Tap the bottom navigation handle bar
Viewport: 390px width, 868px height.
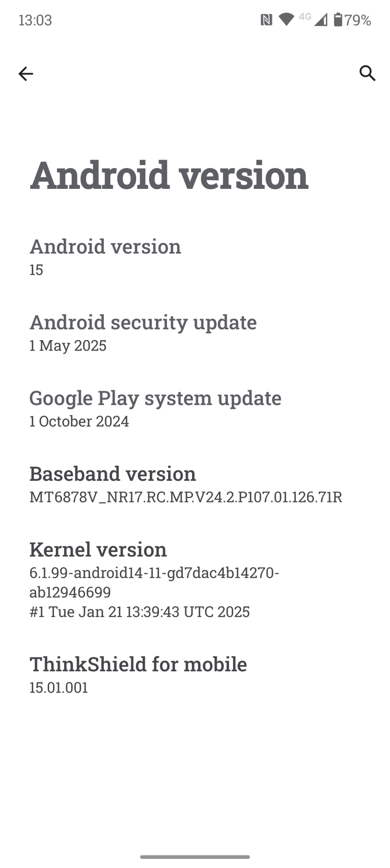195,857
